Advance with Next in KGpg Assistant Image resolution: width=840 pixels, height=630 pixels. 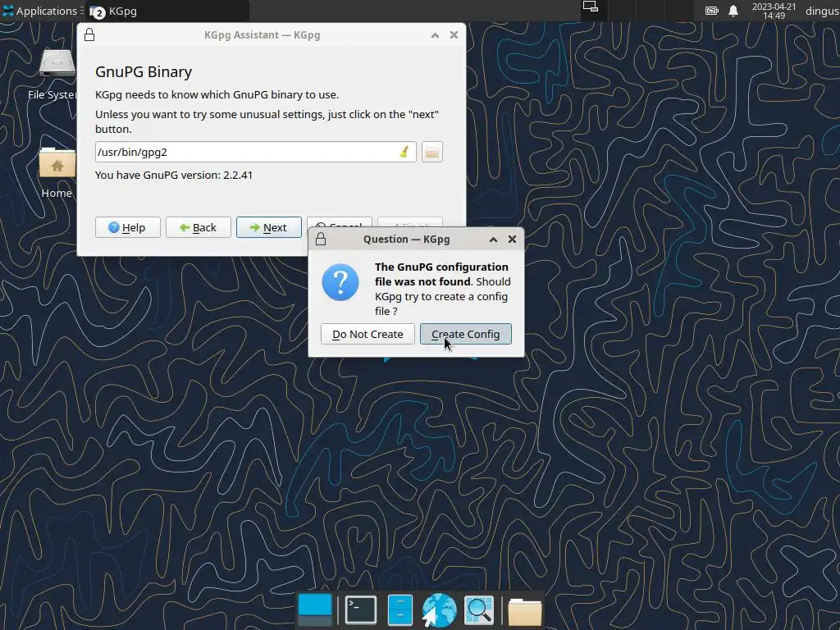click(268, 227)
